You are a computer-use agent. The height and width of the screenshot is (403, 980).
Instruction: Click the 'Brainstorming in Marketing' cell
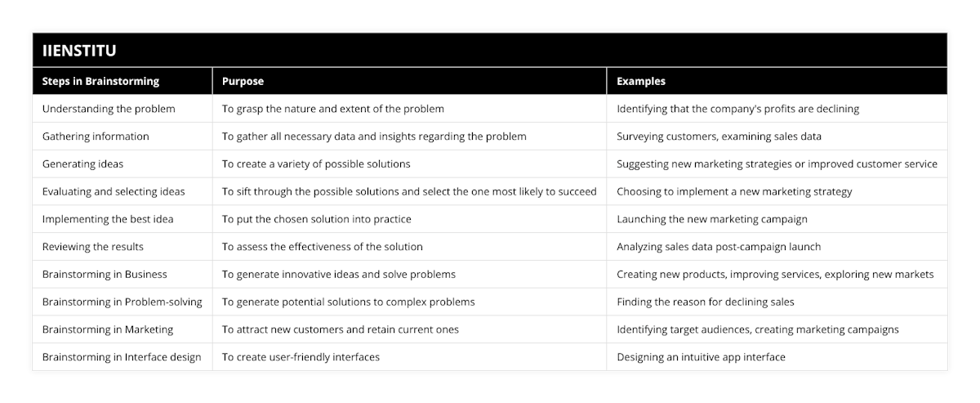(x=107, y=329)
